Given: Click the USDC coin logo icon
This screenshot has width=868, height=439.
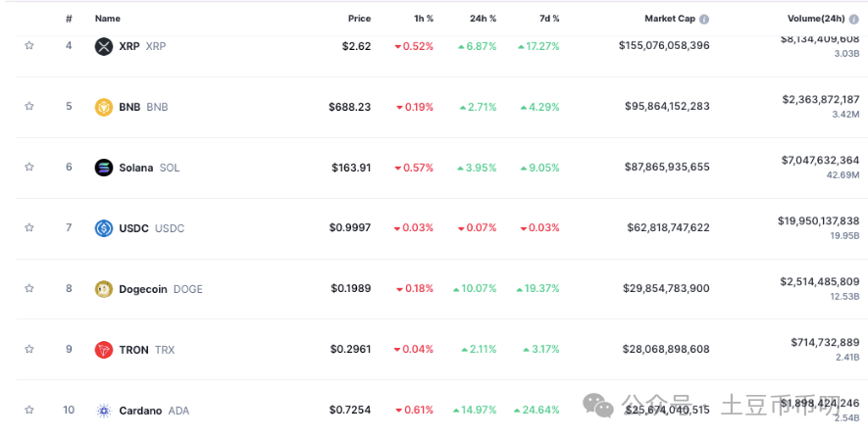Looking at the screenshot, I should (x=103, y=228).
